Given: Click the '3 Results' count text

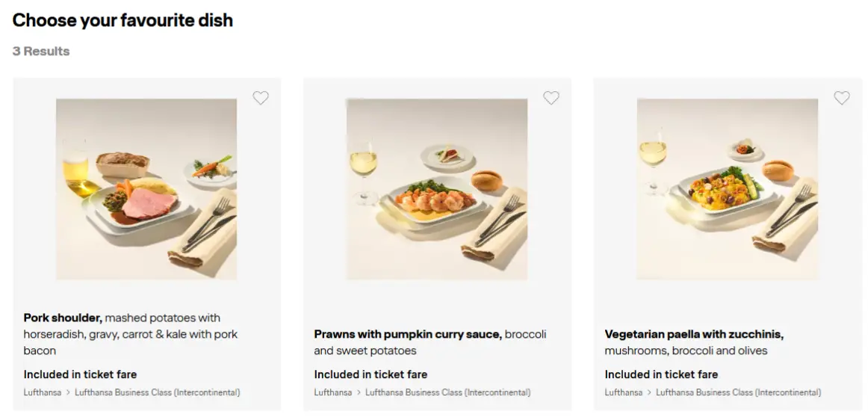Looking at the screenshot, I should [x=41, y=51].
